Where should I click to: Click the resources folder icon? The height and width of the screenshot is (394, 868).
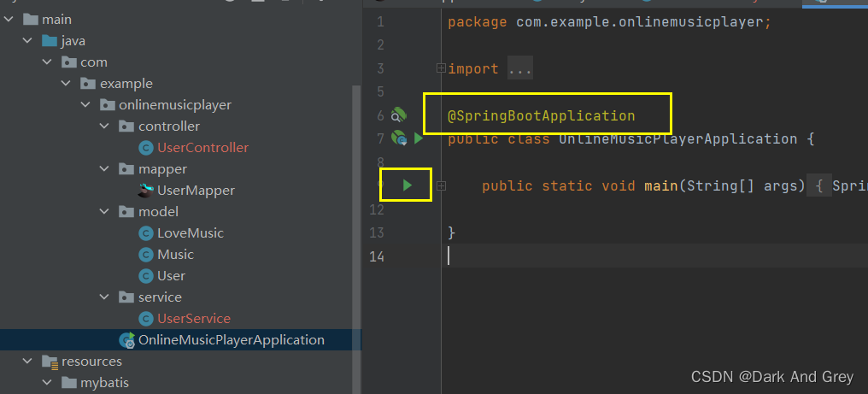[x=50, y=362]
